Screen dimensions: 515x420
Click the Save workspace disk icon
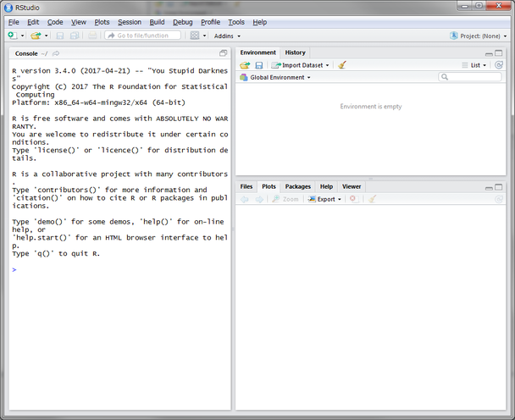point(259,65)
